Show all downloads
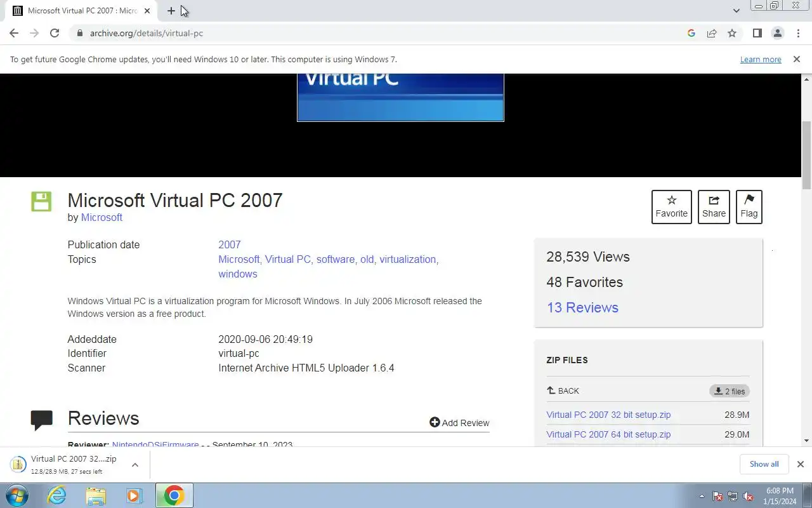812x508 pixels. coord(764,464)
